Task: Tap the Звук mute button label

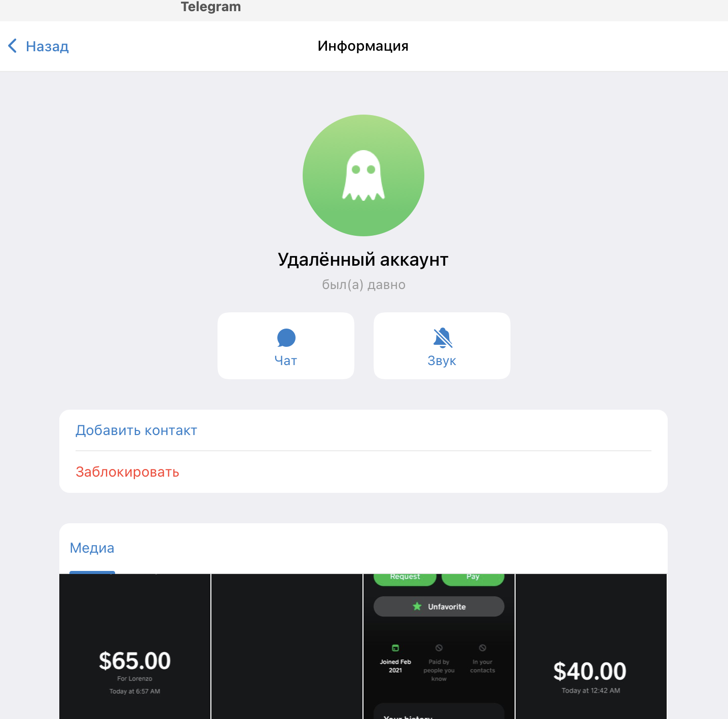Action: [x=442, y=361]
